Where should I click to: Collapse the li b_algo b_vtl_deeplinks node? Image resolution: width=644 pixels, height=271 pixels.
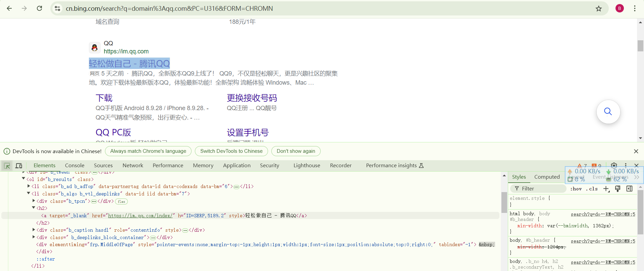(29, 193)
